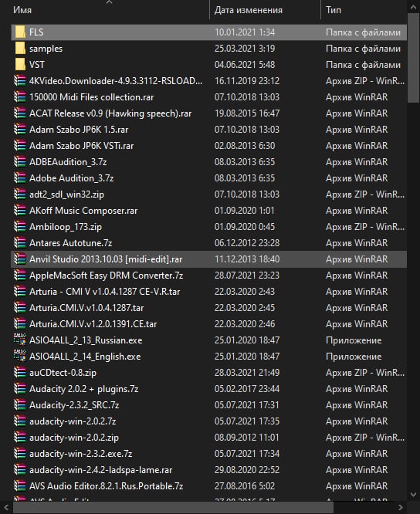The height and width of the screenshot is (514, 420).
Task: Sort files by the Тип column header
Action: (x=334, y=10)
